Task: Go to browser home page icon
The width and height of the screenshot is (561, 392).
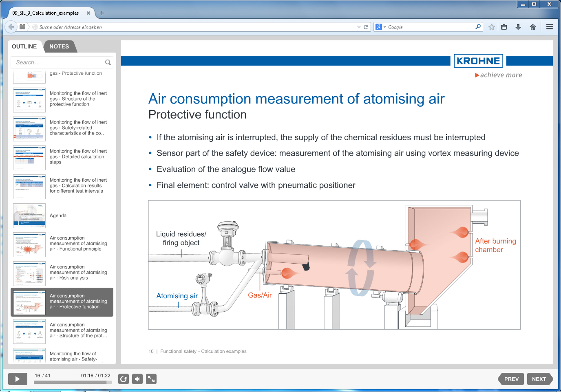Action: tap(532, 27)
